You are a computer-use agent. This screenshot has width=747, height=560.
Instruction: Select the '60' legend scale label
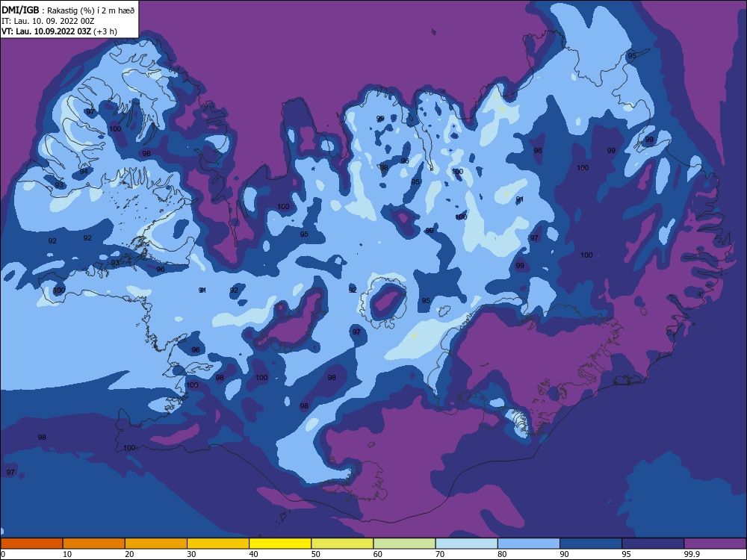point(378,554)
